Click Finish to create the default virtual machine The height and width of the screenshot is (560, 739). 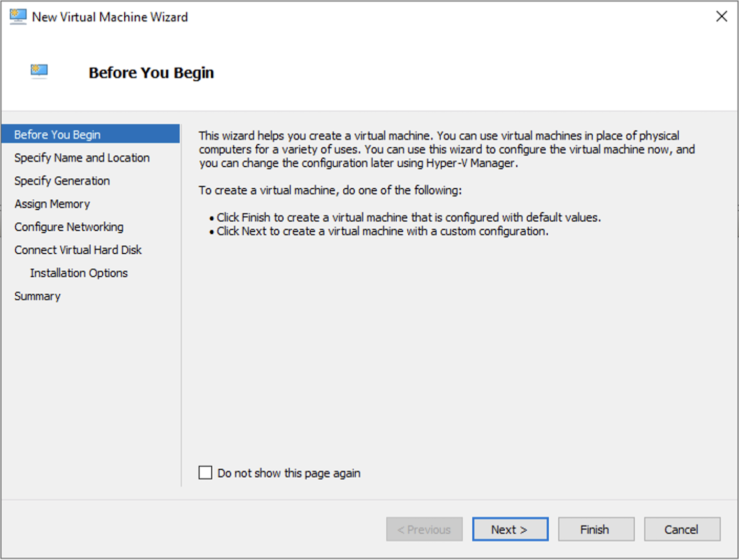(x=595, y=529)
